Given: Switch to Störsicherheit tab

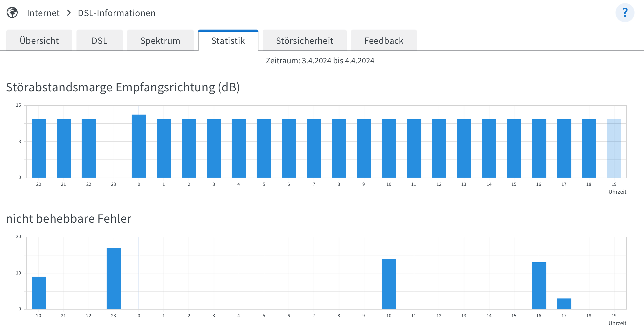Looking at the screenshot, I should point(305,40).
